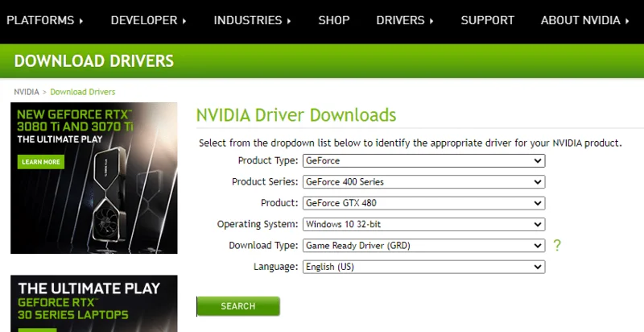This screenshot has width=644, height=332.
Task: Expand the Product Series GeForce 400 Series dropdown
Action: pos(424,181)
